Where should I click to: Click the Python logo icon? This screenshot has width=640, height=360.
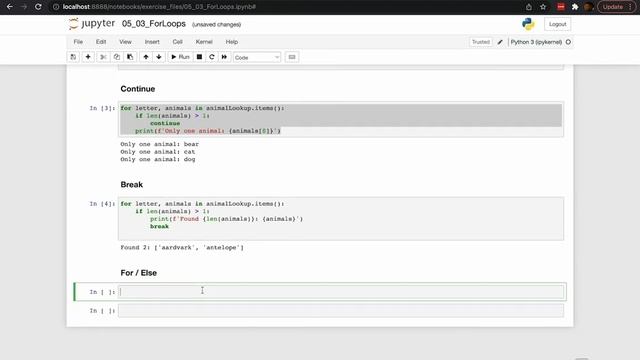528,24
